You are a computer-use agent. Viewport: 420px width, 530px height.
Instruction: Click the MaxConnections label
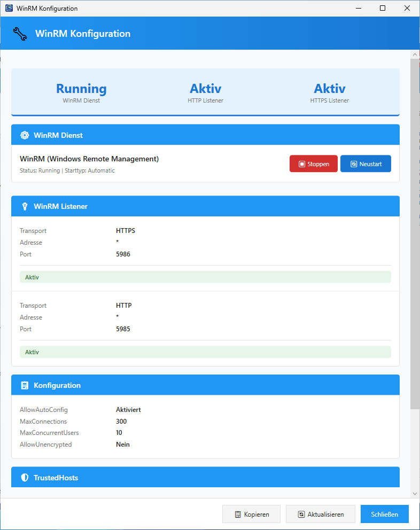tap(43, 422)
